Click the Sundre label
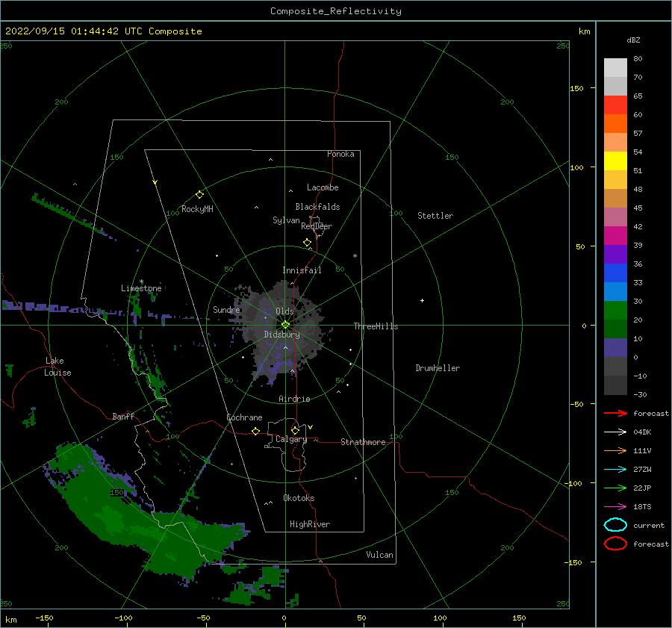Image resolution: width=672 pixels, height=628 pixels. 226,309
